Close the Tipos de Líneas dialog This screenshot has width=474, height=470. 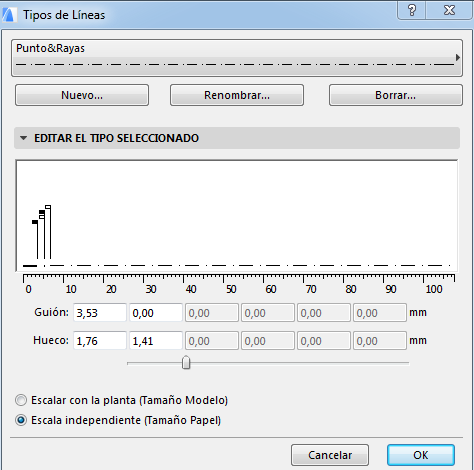tap(449, 10)
